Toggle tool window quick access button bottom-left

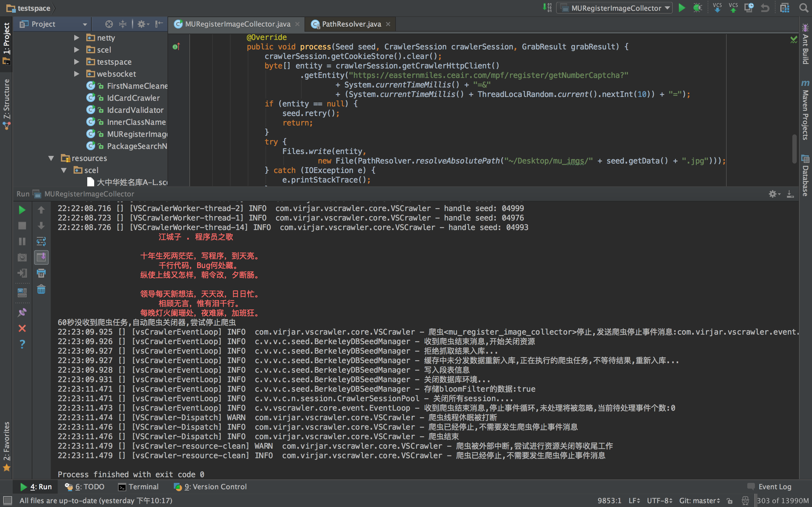7,501
